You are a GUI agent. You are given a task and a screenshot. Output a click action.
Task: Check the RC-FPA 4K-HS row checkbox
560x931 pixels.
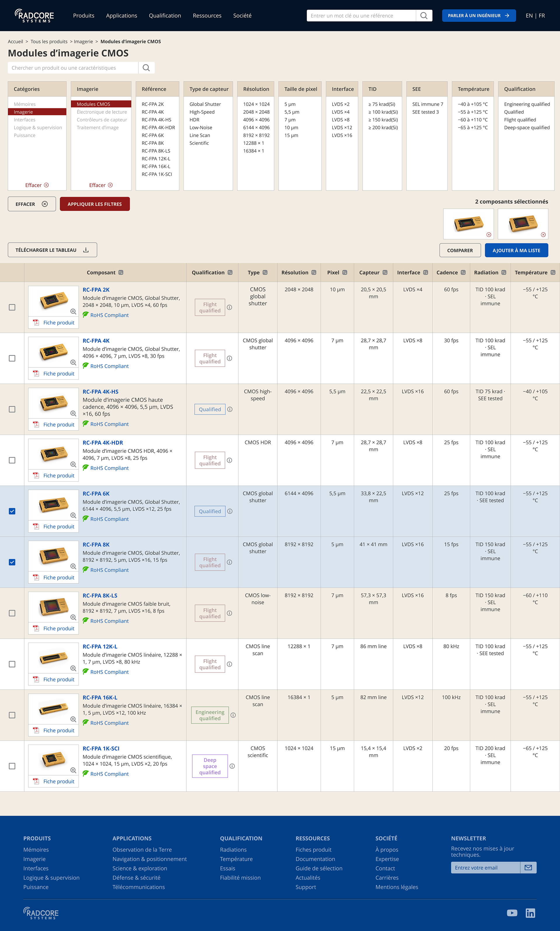tap(12, 409)
